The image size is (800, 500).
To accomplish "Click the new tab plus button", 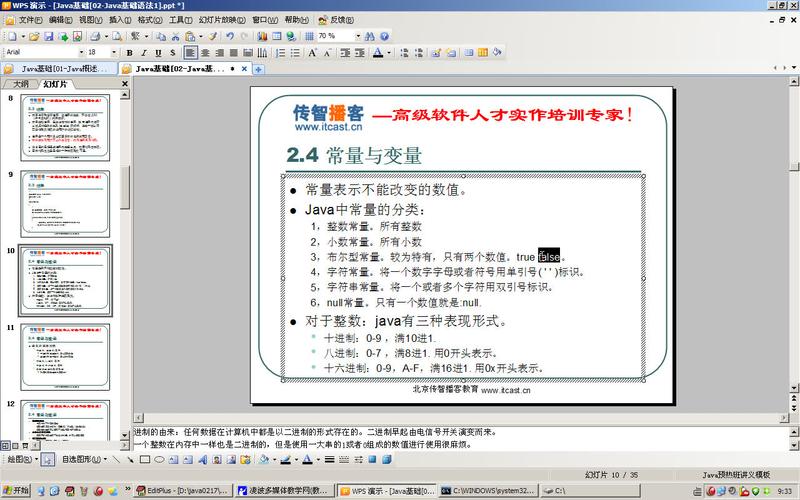I will [259, 69].
